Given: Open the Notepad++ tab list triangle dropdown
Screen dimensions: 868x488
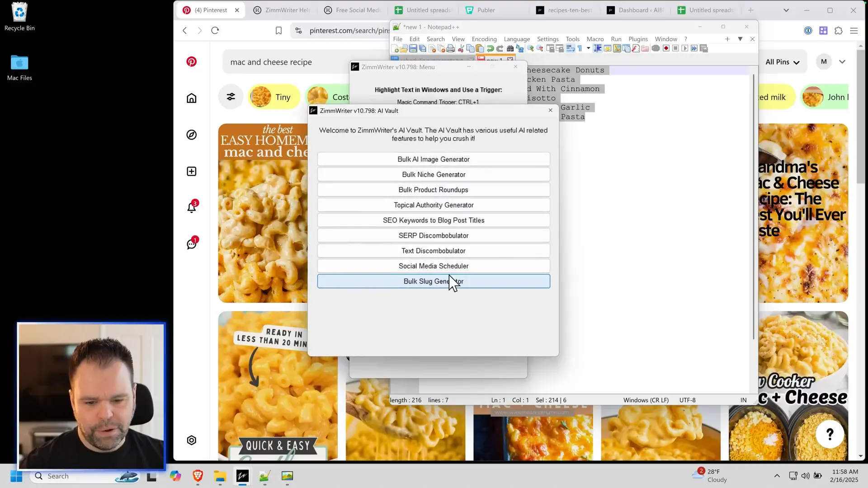Looking at the screenshot, I should [x=740, y=39].
